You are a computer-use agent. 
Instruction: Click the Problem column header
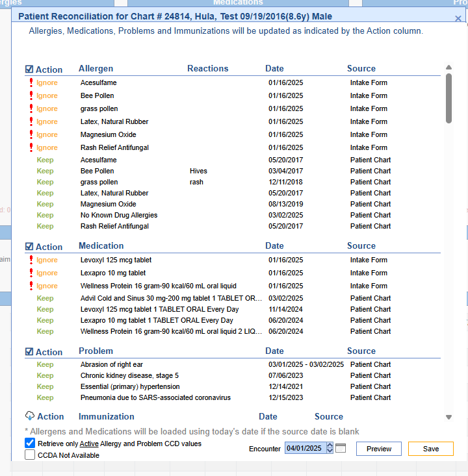pos(96,351)
